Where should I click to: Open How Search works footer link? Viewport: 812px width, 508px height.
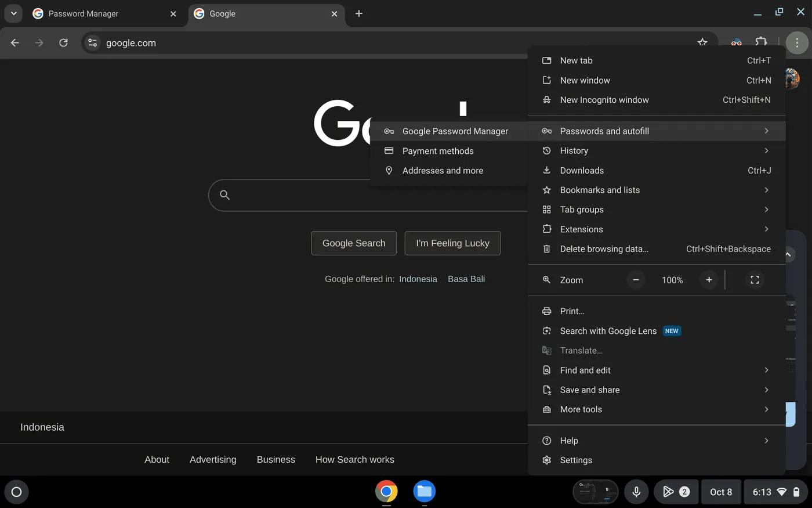355,460
